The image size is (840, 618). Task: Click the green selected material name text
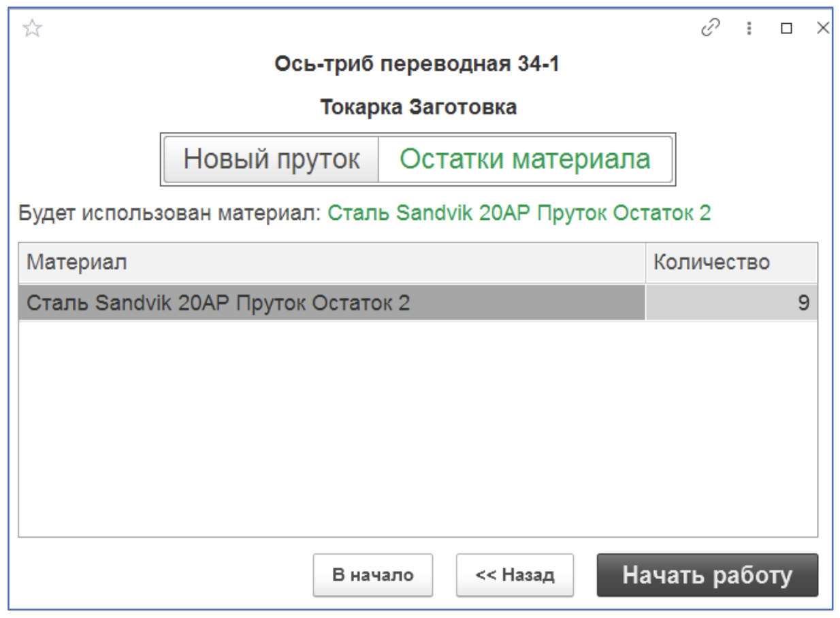pos(519,214)
